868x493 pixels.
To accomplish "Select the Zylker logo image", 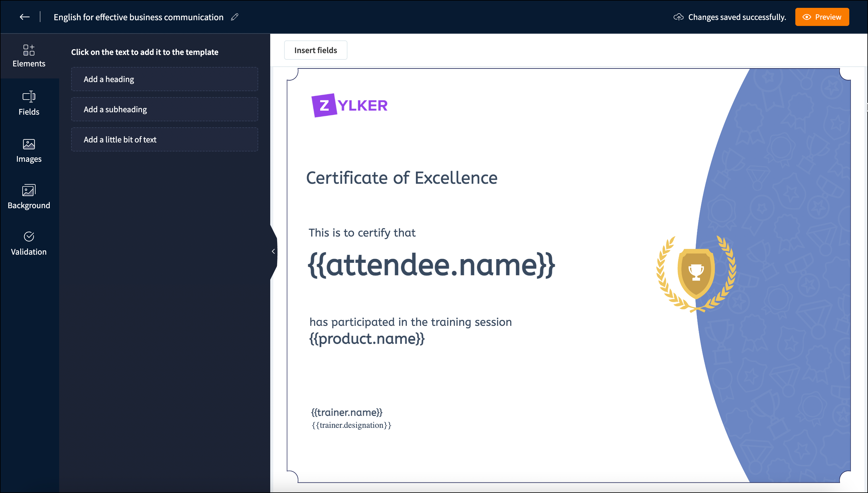I will click(349, 105).
